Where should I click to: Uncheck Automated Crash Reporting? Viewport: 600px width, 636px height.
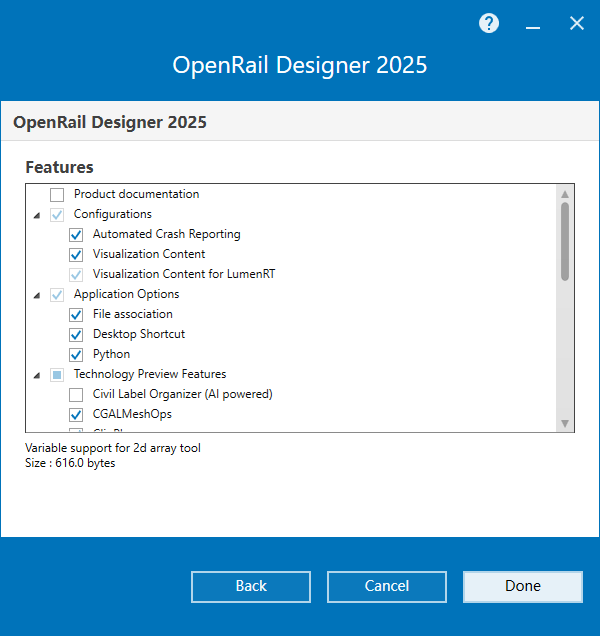(x=76, y=234)
